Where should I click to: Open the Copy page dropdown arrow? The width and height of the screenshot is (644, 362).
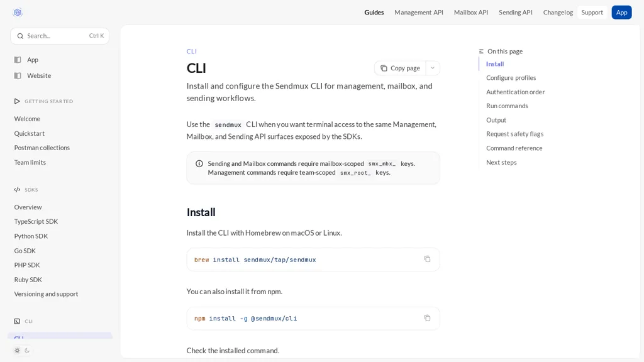433,68
